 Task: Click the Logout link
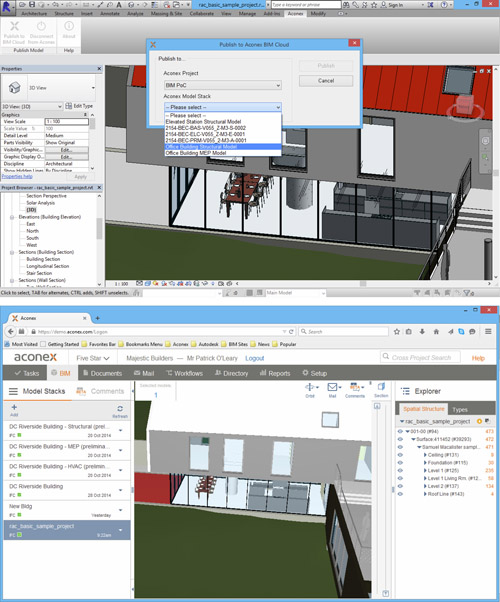(255, 358)
